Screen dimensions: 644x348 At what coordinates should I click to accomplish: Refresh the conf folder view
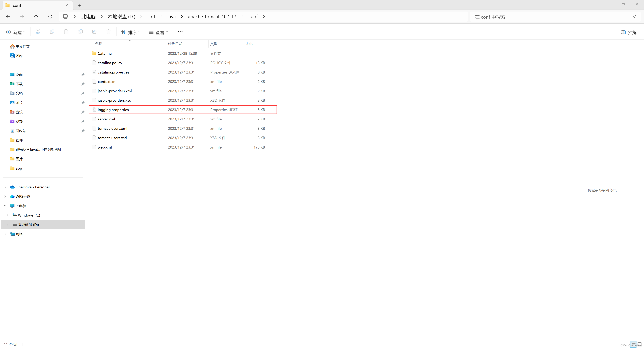pyautogui.click(x=50, y=16)
